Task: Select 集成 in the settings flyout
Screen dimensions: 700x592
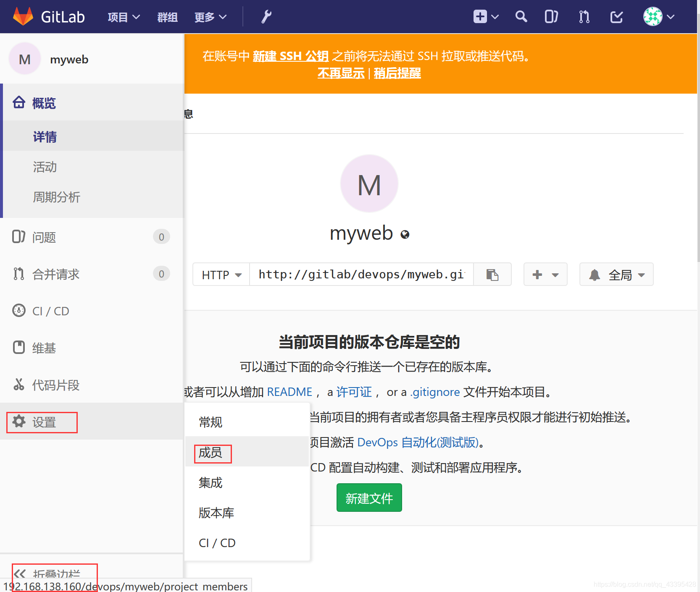Action: (247, 482)
